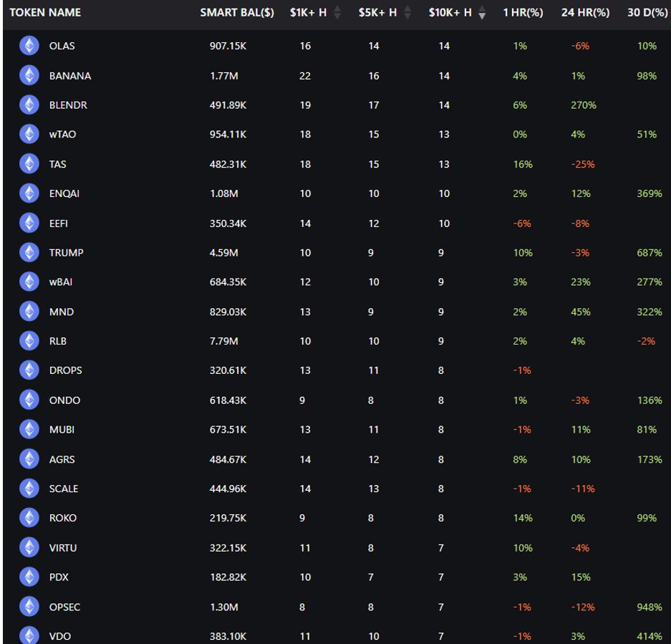
Task: Open the OLAS token name
Action: pos(62,46)
